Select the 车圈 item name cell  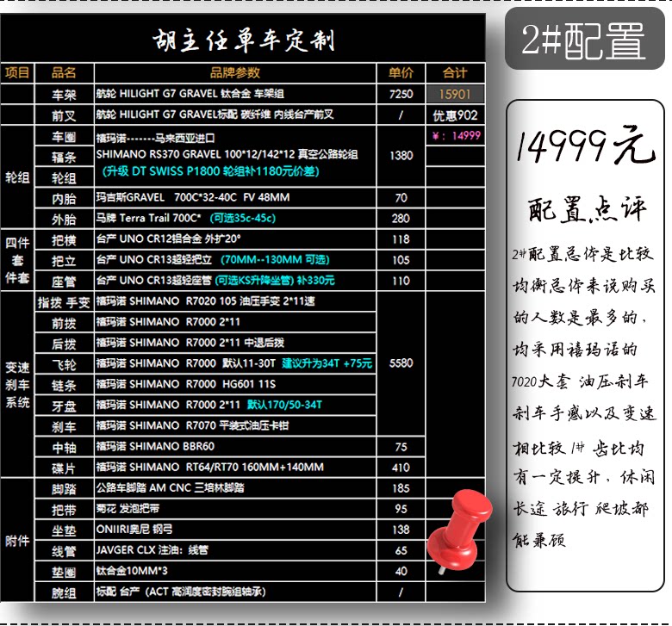tap(64, 137)
